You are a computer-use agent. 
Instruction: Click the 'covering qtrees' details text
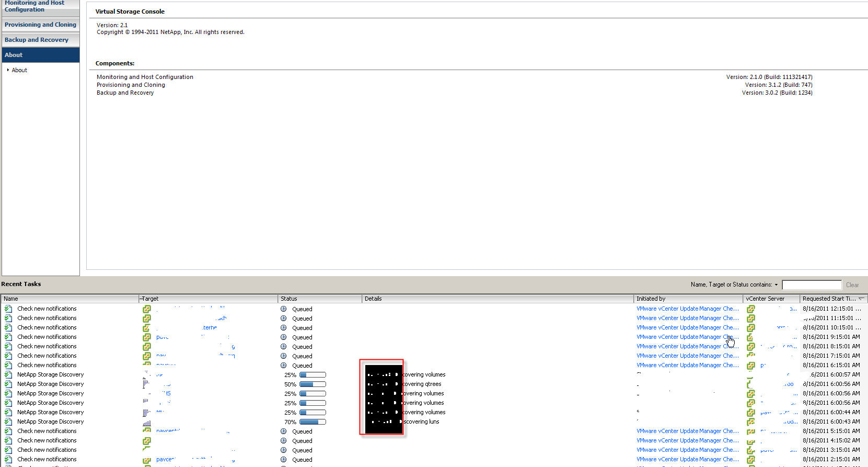422,384
